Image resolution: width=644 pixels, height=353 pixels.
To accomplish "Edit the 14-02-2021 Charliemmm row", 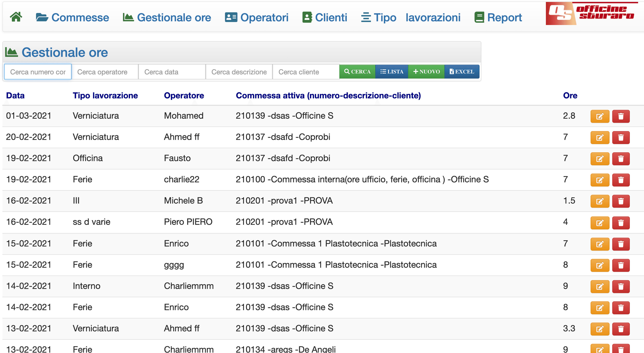I will [x=600, y=287].
